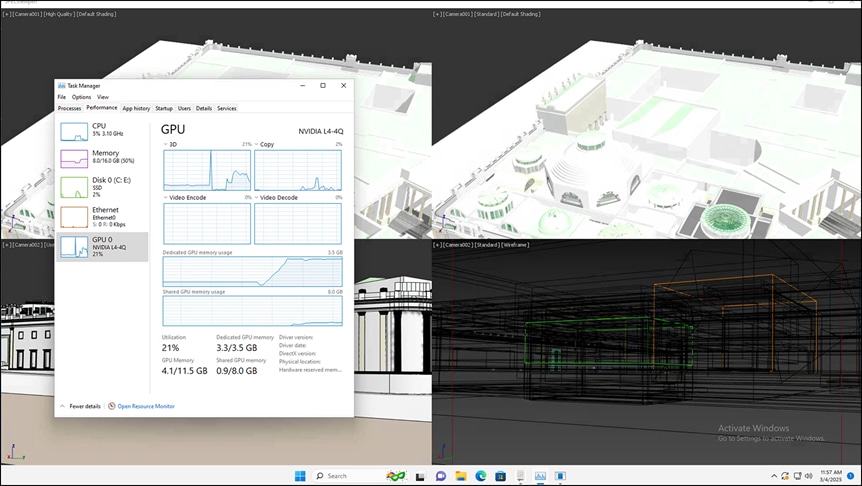Switch to the Processes tab
This screenshot has height=486, width=862.
tap(69, 108)
